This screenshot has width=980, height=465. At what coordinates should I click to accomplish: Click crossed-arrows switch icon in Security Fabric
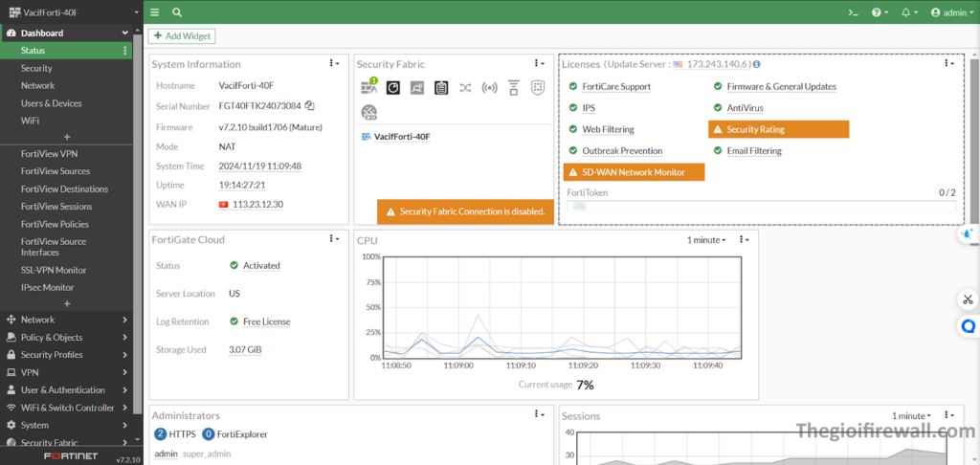(465, 87)
